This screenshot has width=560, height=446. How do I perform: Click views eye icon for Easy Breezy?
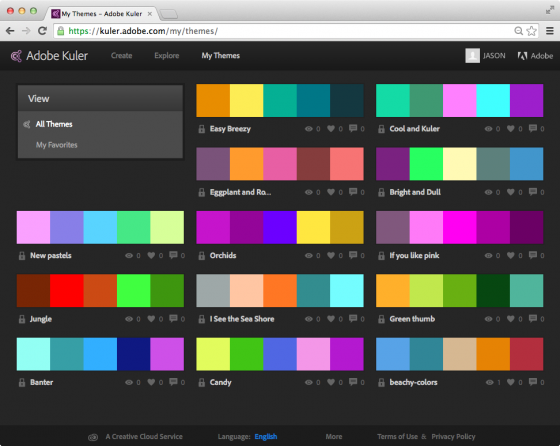309,129
